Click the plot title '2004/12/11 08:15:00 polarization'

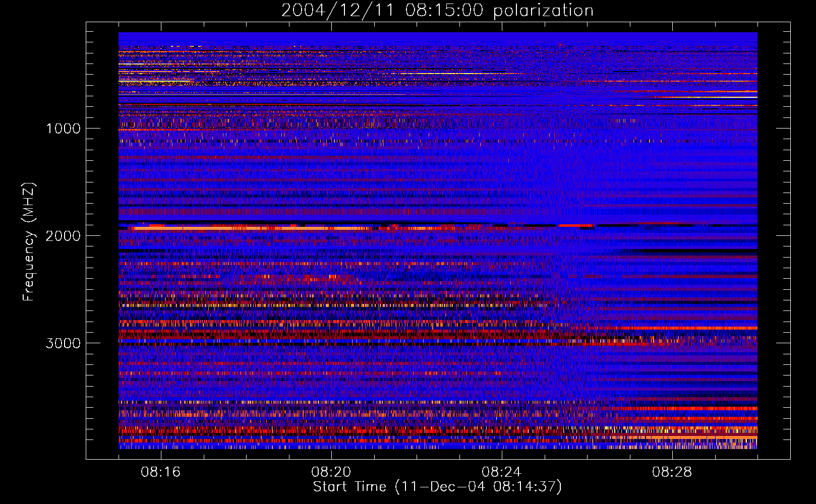tap(437, 11)
